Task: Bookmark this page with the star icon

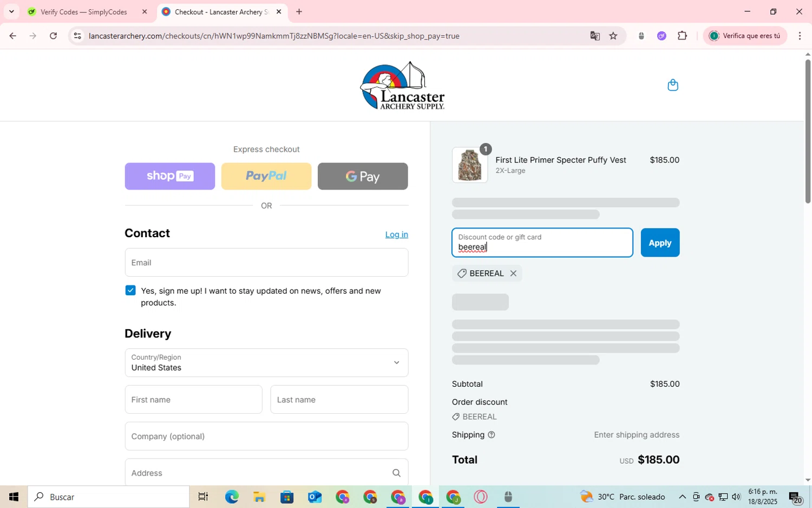Action: 613,36
